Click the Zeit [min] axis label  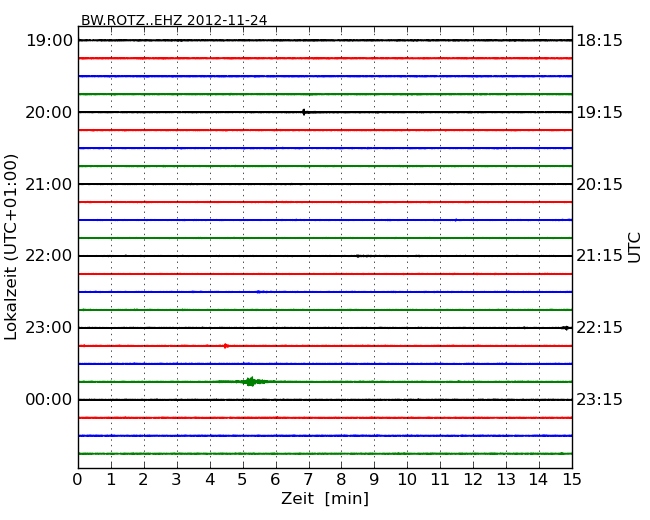tap(325, 498)
